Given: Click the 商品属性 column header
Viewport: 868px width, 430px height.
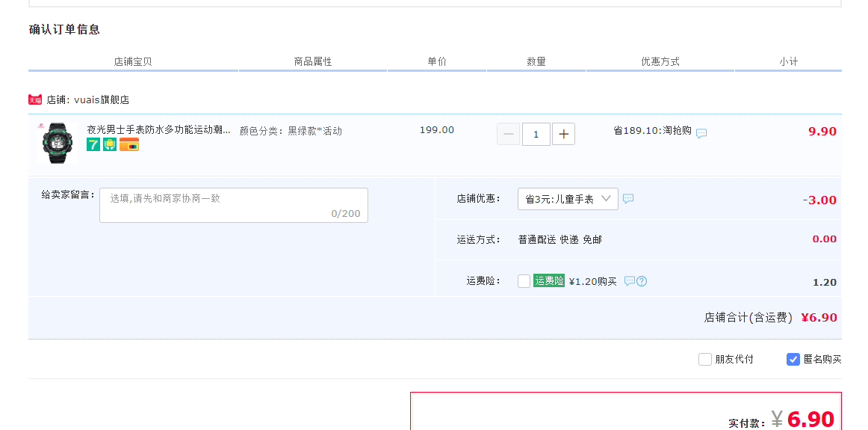Looking at the screenshot, I should coord(313,61).
